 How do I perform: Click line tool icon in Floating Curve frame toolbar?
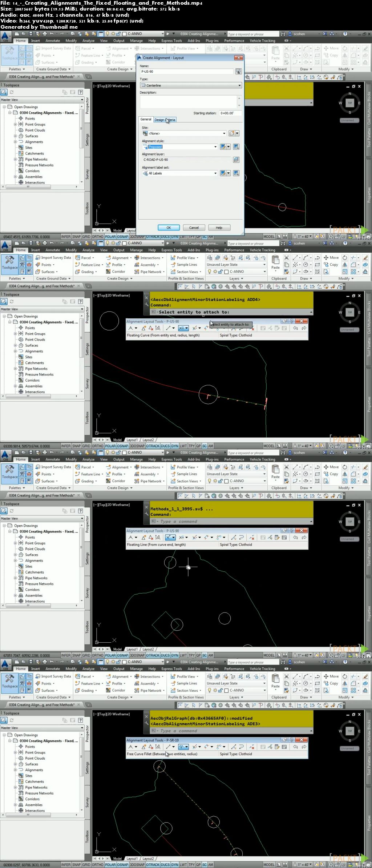[168, 328]
